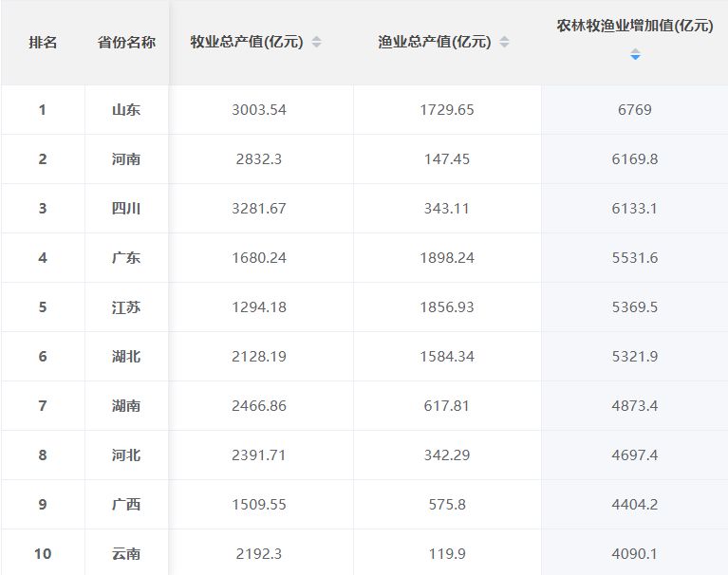Click the added value 5321.9
The height and width of the screenshot is (575, 728).
635,357
